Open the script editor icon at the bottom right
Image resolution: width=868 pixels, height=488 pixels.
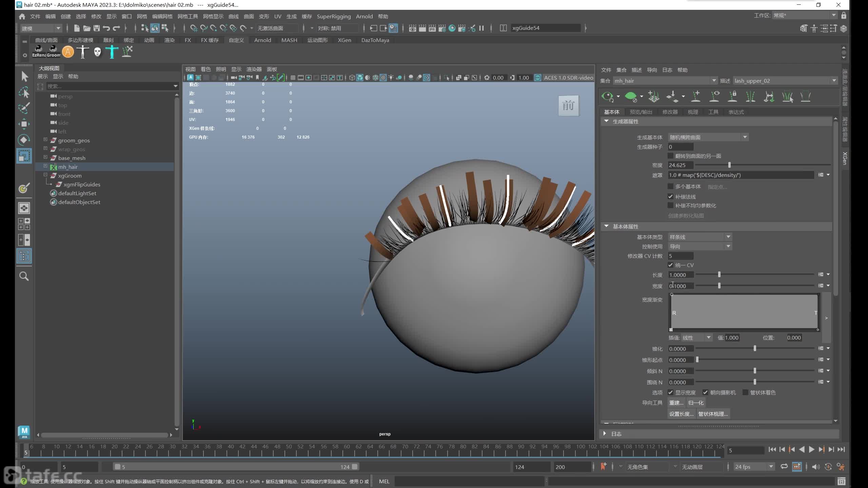coord(841,481)
